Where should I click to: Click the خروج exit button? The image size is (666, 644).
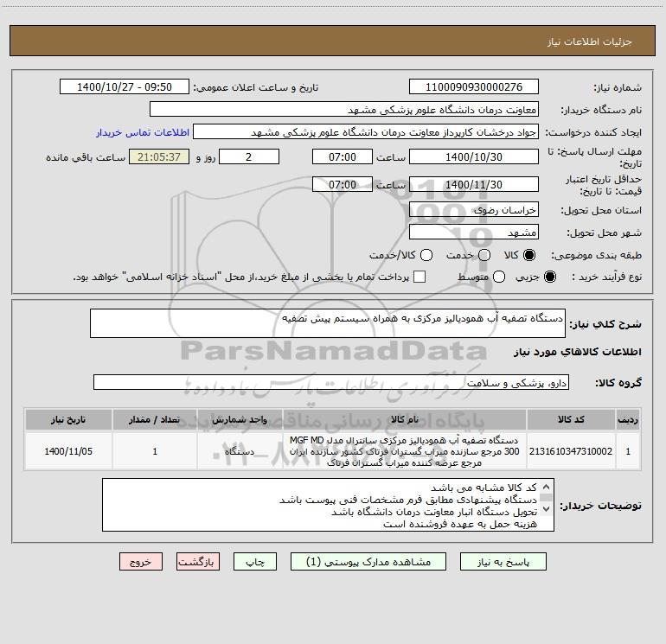(141, 562)
